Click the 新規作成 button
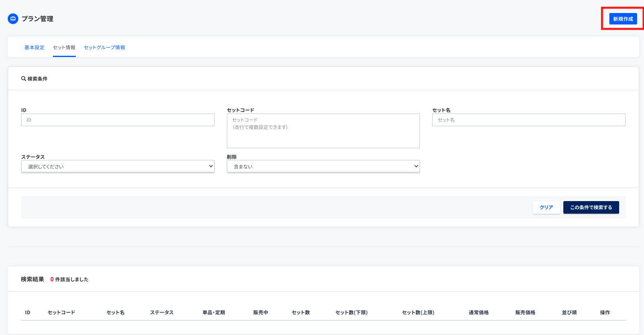This screenshot has height=335, width=644. point(623,19)
